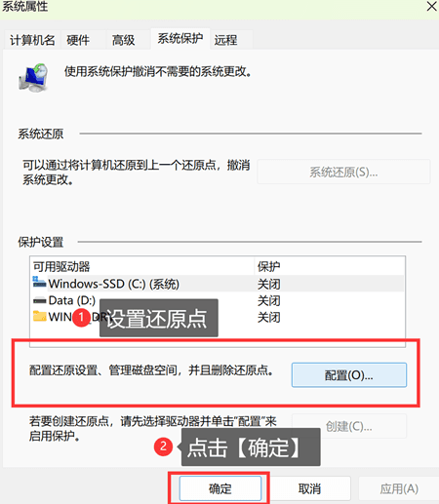Click the 系统还原(S)... button
This screenshot has height=504, width=439.
[x=343, y=172]
